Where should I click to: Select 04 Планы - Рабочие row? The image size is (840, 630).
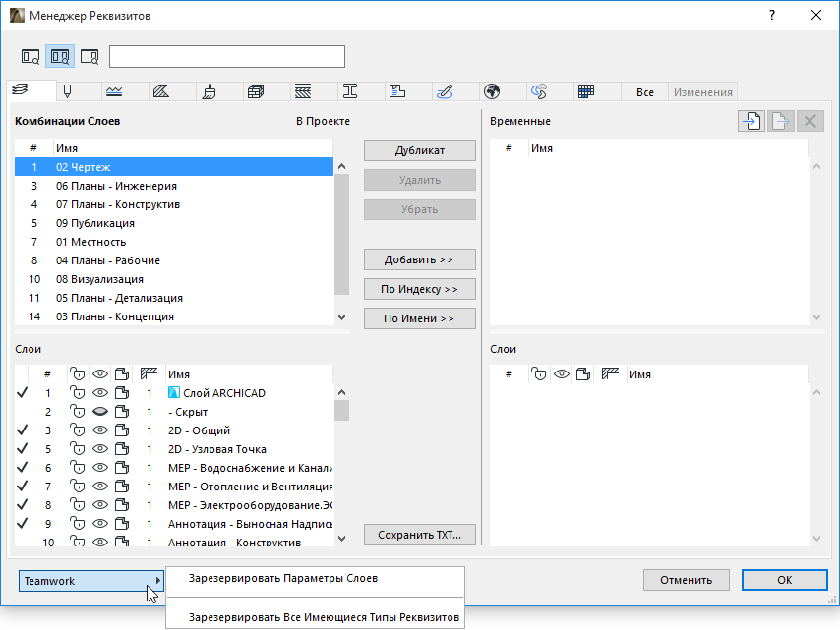tap(173, 260)
